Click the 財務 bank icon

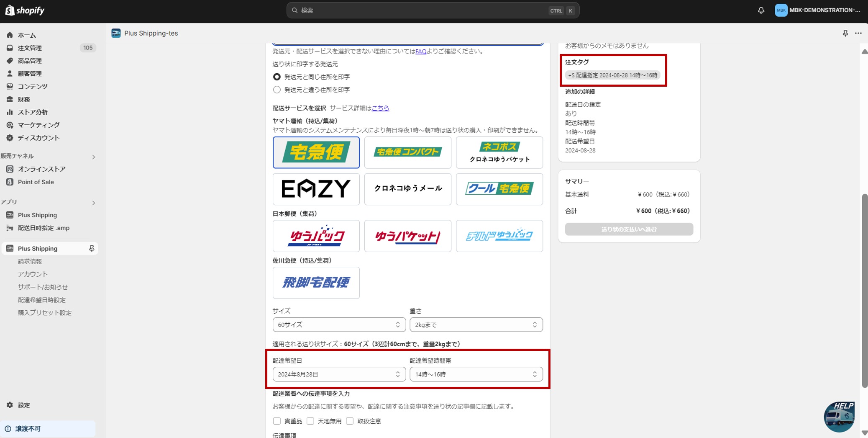10,99
